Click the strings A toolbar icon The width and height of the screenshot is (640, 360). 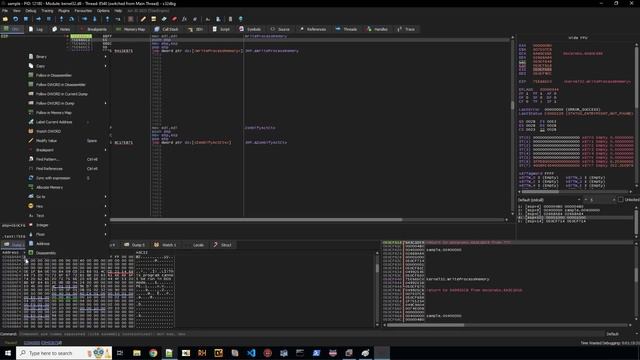(x=208, y=19)
